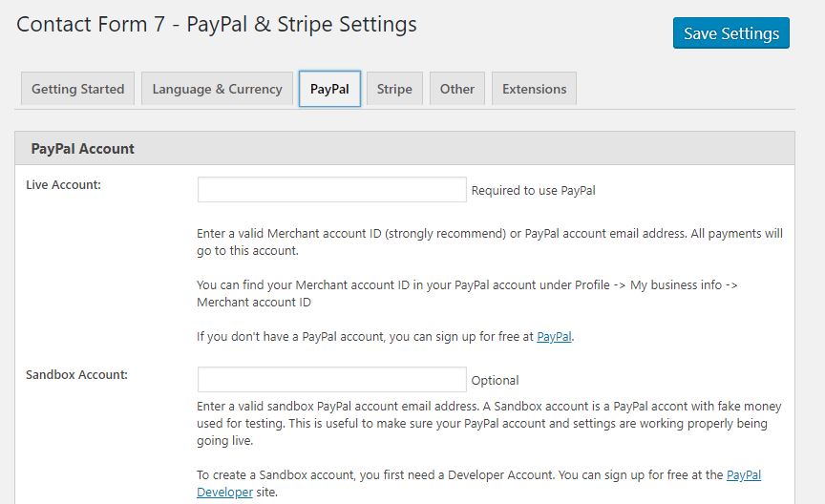Click the Save Settings button
Screen dimensions: 825x504
(731, 33)
